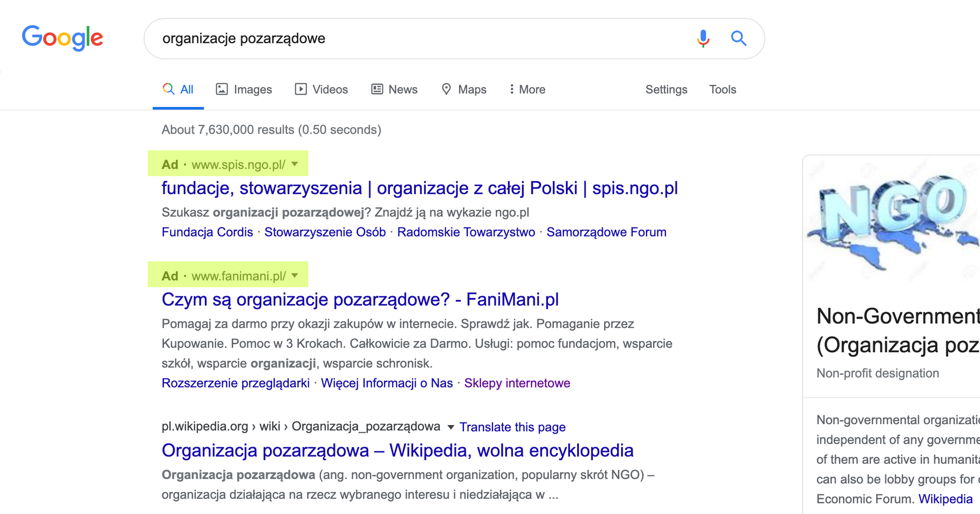The width and height of the screenshot is (980, 514).
Task: Open the Maps results tab
Action: pos(464,89)
